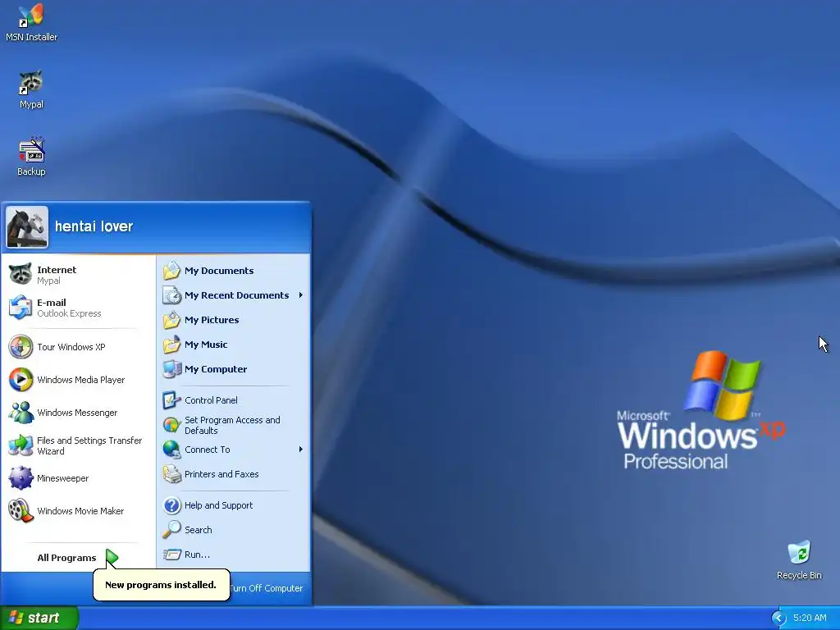Launch Windows Media Player icon

click(21, 380)
